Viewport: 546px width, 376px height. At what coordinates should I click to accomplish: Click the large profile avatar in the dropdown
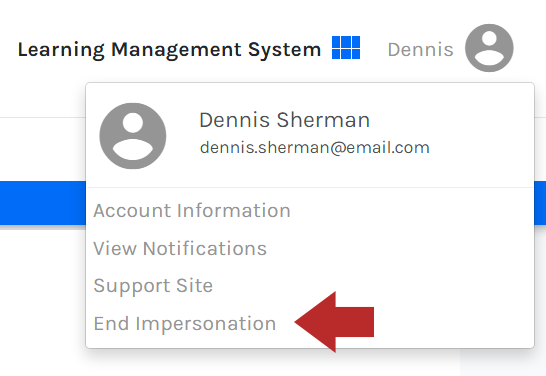click(133, 136)
